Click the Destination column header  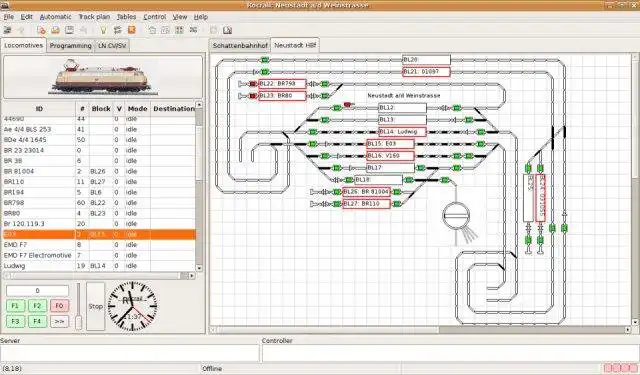pyautogui.click(x=173, y=109)
